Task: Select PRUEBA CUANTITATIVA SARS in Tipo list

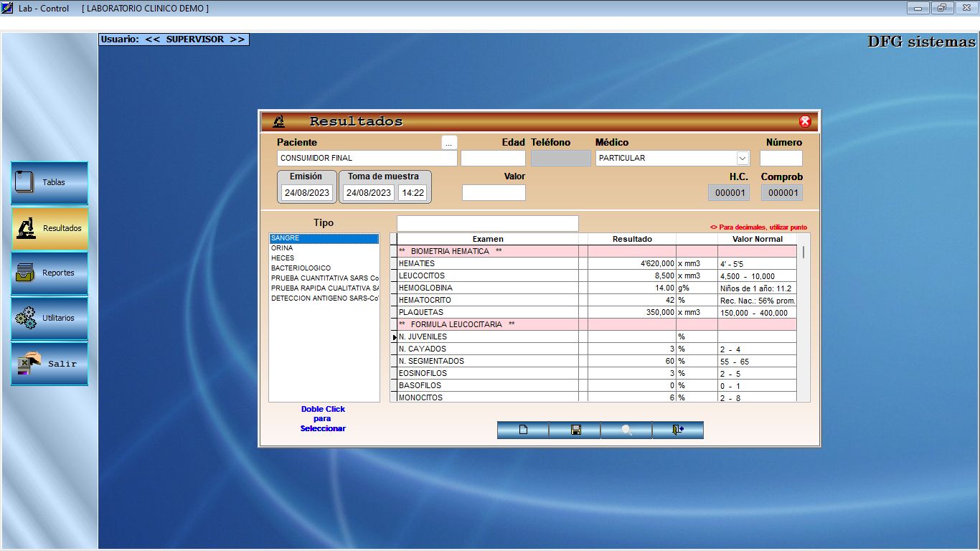Action: point(324,278)
